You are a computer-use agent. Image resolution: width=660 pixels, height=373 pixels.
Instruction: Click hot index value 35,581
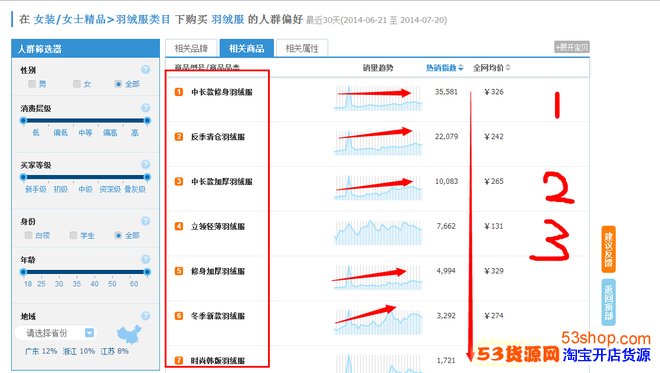(446, 92)
